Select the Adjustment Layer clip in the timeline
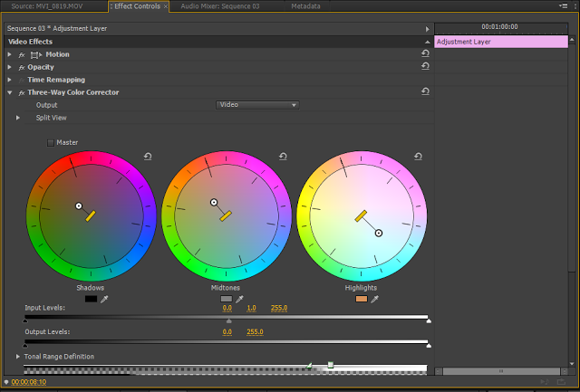Viewport: 580px width, 392px height. [x=501, y=42]
